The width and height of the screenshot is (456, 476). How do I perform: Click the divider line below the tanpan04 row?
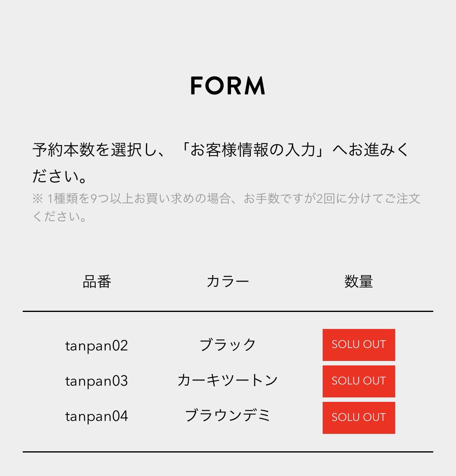point(228,451)
